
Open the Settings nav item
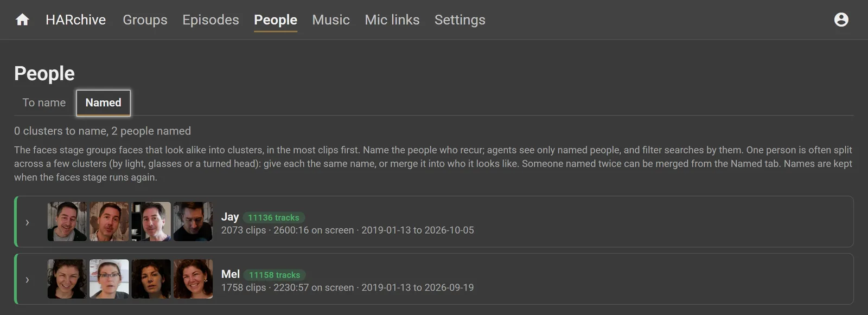click(x=460, y=20)
